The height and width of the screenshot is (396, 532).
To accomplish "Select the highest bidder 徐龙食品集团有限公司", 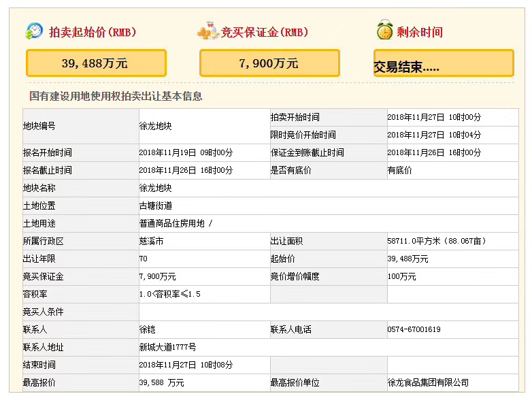I will [428, 382].
